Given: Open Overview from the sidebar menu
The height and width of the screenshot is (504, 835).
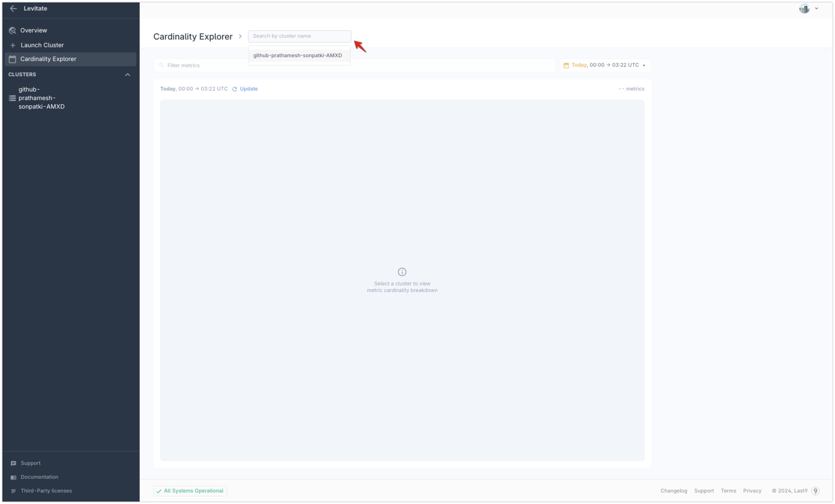Looking at the screenshot, I should 33,30.
